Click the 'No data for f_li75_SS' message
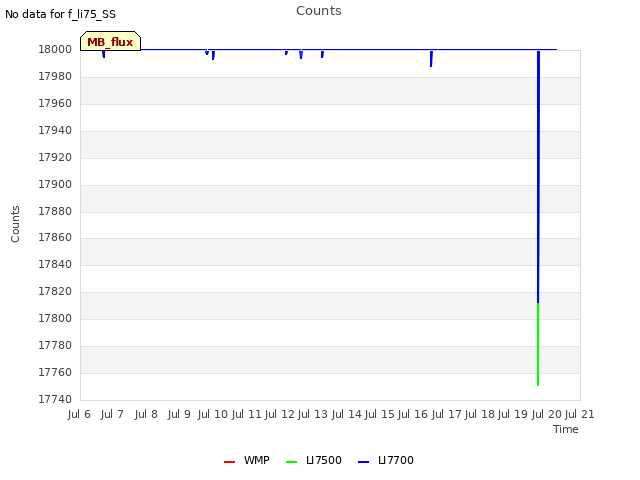Image resolution: width=640 pixels, height=480 pixels. pyautogui.click(x=60, y=14)
